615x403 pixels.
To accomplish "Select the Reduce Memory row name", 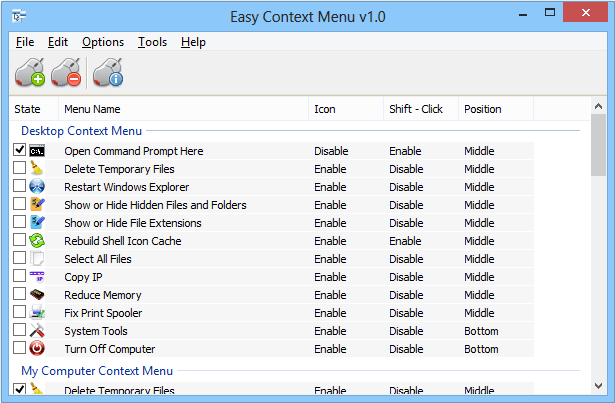I will [x=103, y=295].
